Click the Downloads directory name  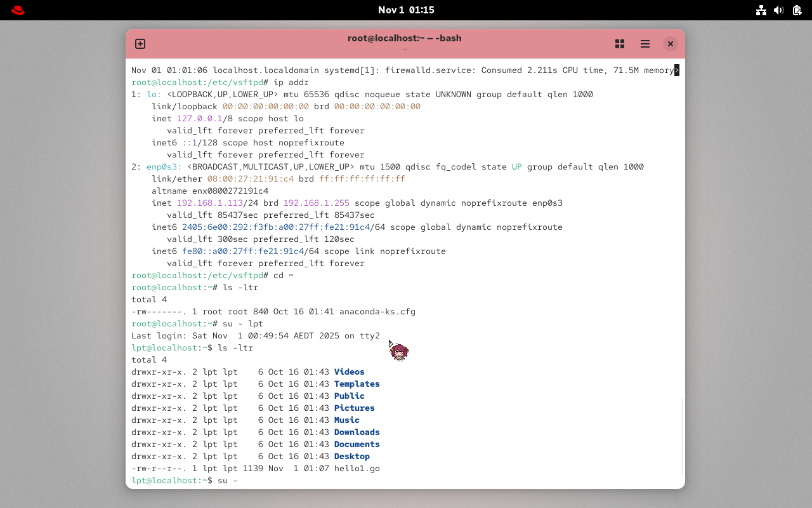point(357,432)
